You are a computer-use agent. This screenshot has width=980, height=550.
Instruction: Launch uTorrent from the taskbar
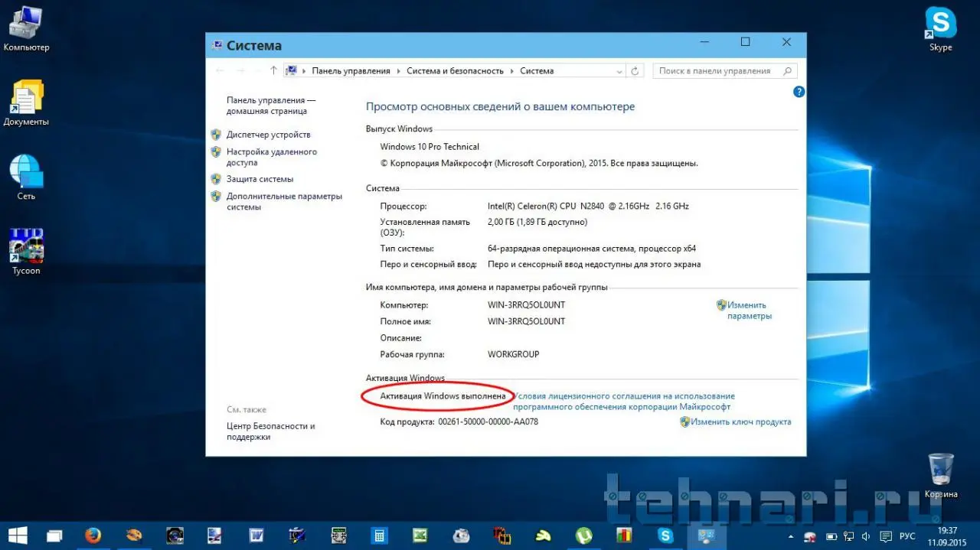(583, 535)
